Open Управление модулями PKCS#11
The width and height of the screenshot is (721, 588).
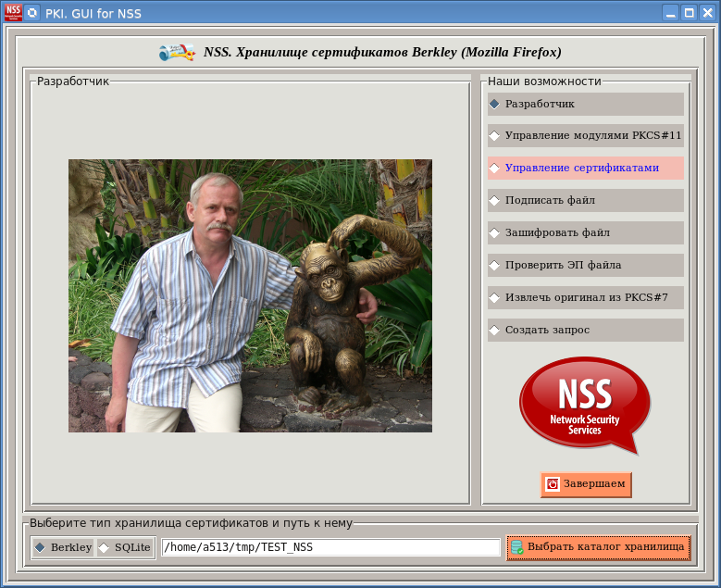coord(585,136)
